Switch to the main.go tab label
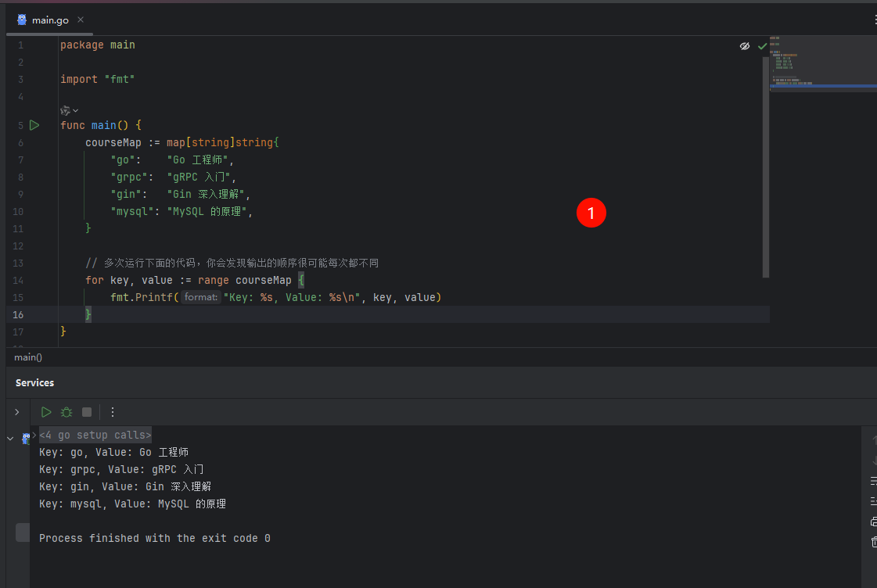Screen dimensions: 877x588 coord(50,20)
